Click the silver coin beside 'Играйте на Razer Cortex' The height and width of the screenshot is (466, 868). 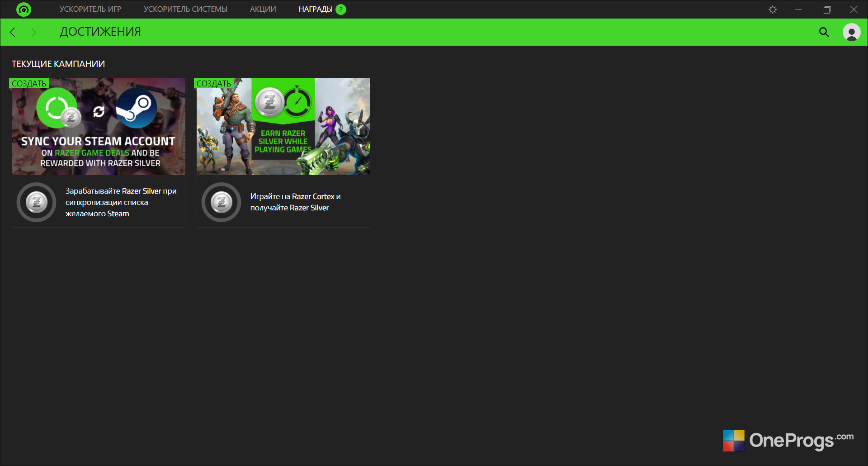(x=222, y=202)
